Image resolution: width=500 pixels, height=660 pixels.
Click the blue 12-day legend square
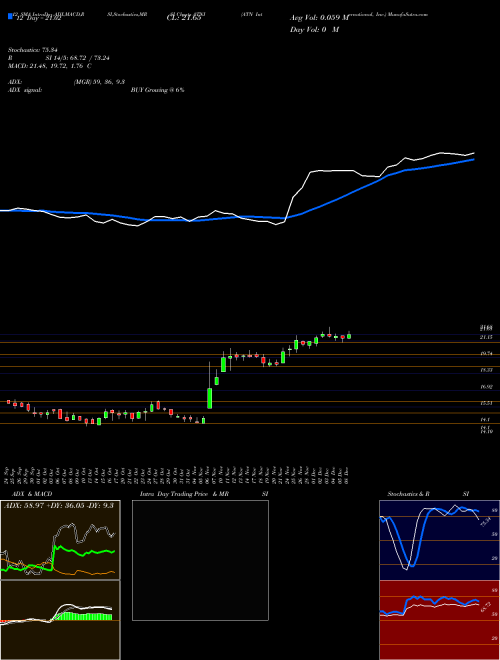tap(11, 17)
